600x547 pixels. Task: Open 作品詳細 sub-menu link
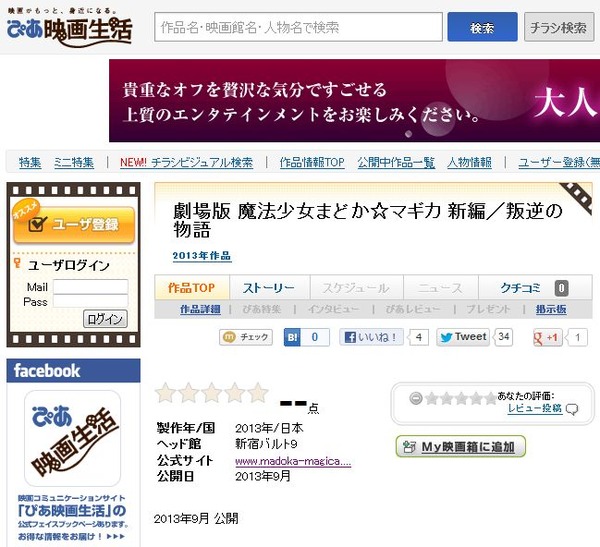200,309
